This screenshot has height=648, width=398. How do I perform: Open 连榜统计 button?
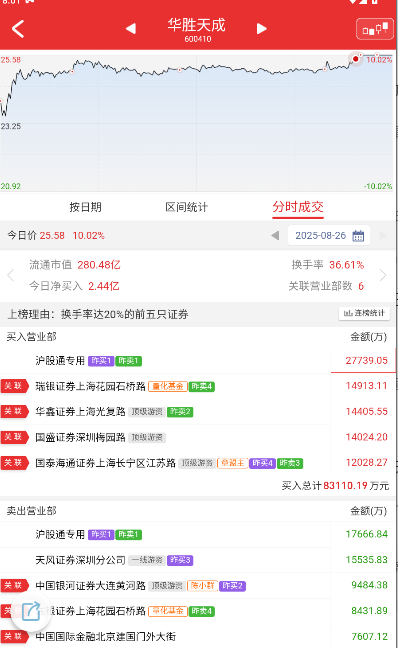click(x=364, y=313)
